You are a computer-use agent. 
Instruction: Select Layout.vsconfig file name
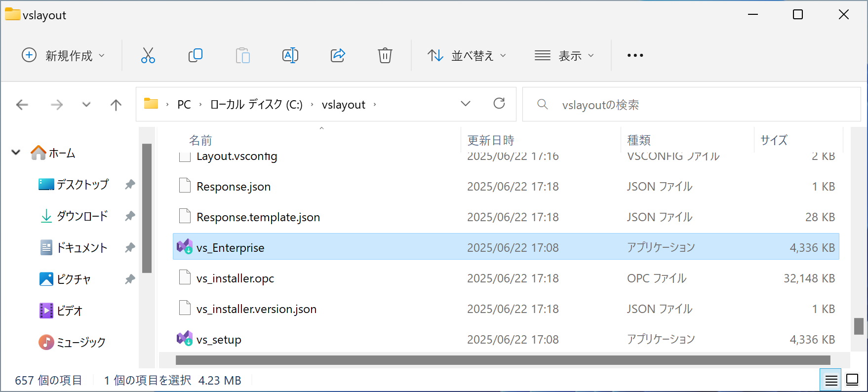click(237, 157)
